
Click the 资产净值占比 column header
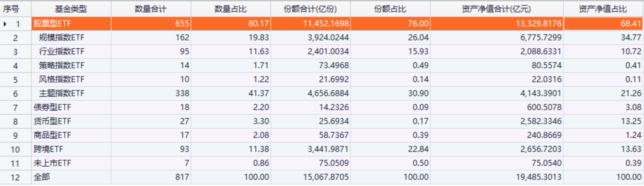603,9
